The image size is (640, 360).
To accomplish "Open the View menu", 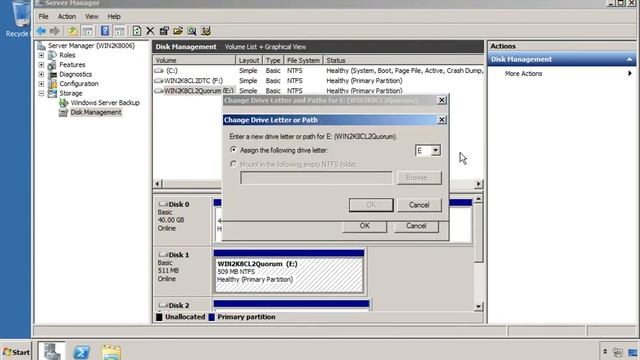I will pyautogui.click(x=91, y=17).
